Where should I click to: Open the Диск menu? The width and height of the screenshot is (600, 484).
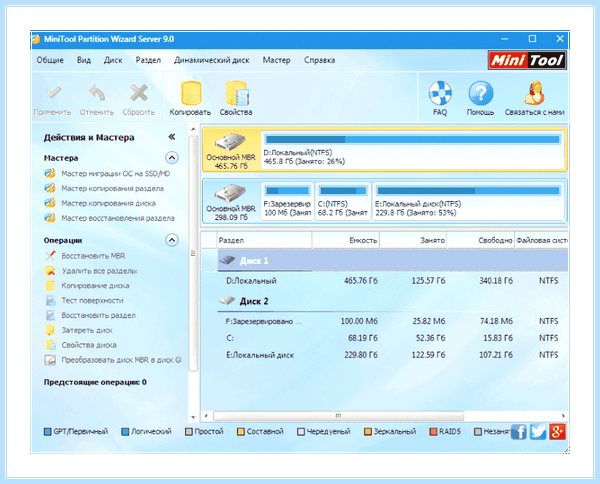113,60
